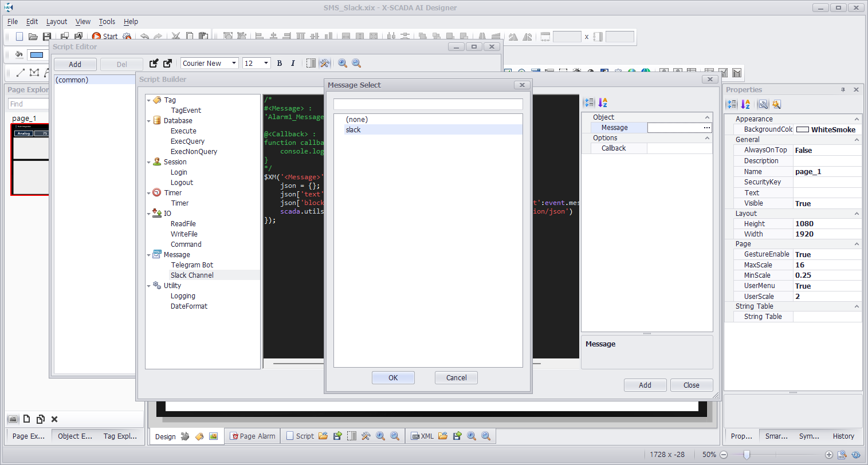
Task: Click Cancel in Message Select dialog
Action: coord(457,377)
